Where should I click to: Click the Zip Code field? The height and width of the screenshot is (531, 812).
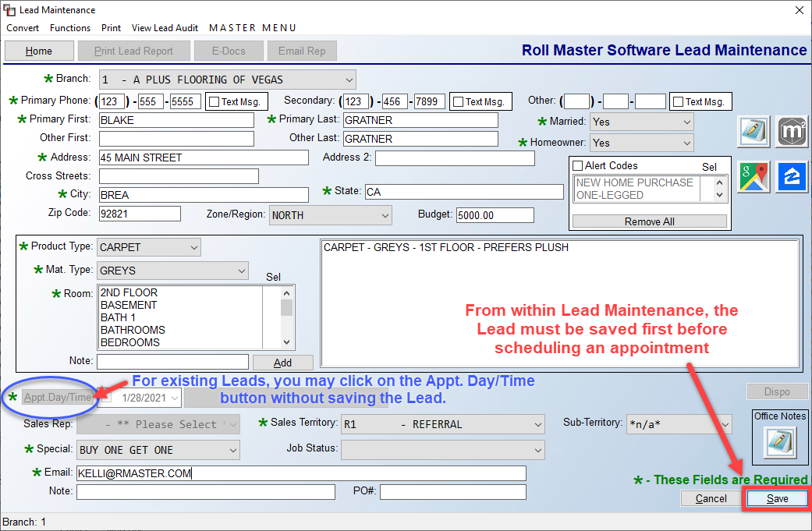point(140,213)
